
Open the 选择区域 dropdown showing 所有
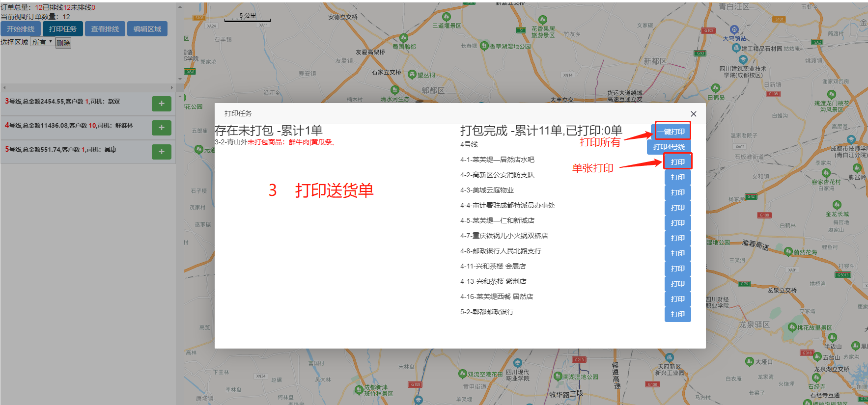click(x=43, y=42)
